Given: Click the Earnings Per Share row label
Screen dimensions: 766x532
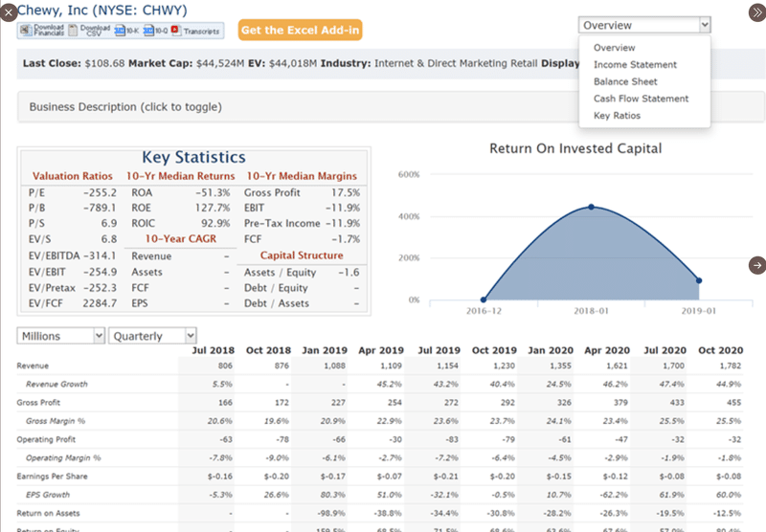Looking at the screenshot, I should (x=53, y=477).
